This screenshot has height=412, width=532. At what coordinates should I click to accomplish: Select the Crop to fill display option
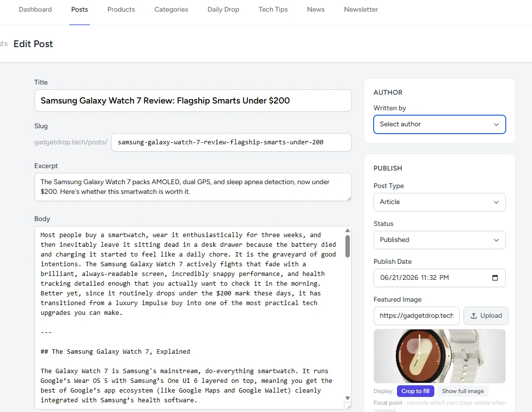[x=415, y=391]
